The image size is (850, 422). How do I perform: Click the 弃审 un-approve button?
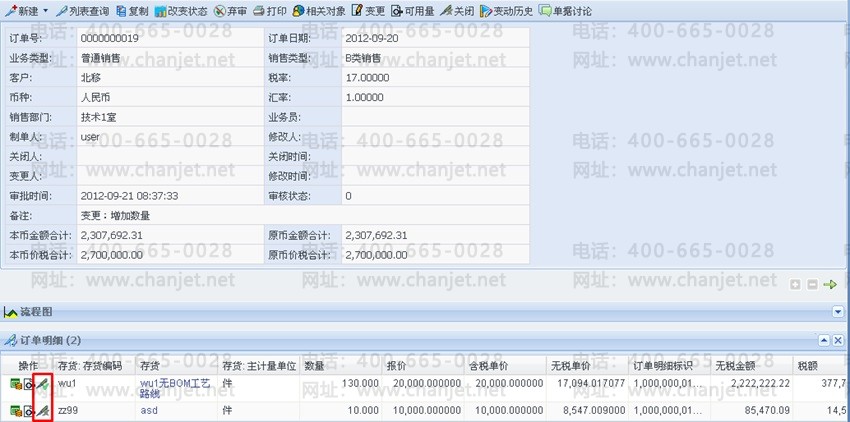(x=230, y=11)
